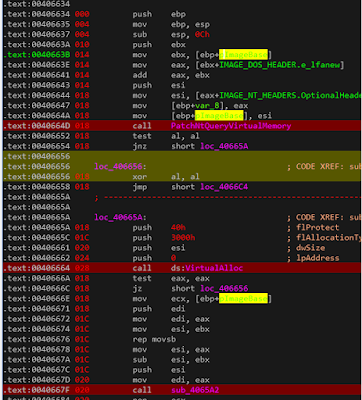This screenshot has height=400, width=362.
Task: Click the 40h value for flProtect
Action: [x=178, y=227]
